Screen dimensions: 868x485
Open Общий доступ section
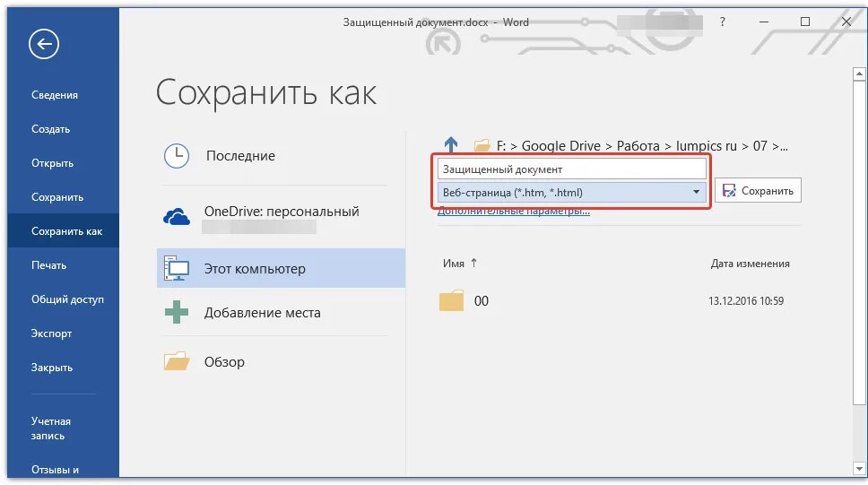coord(67,299)
